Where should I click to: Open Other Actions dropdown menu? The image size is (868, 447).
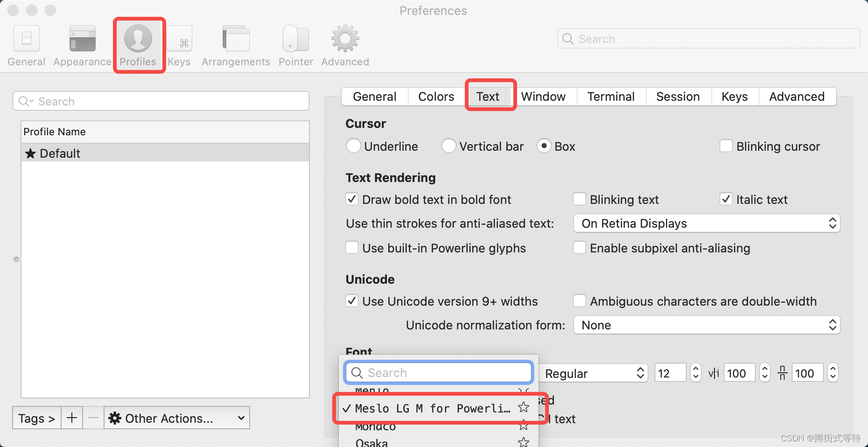[x=177, y=418]
